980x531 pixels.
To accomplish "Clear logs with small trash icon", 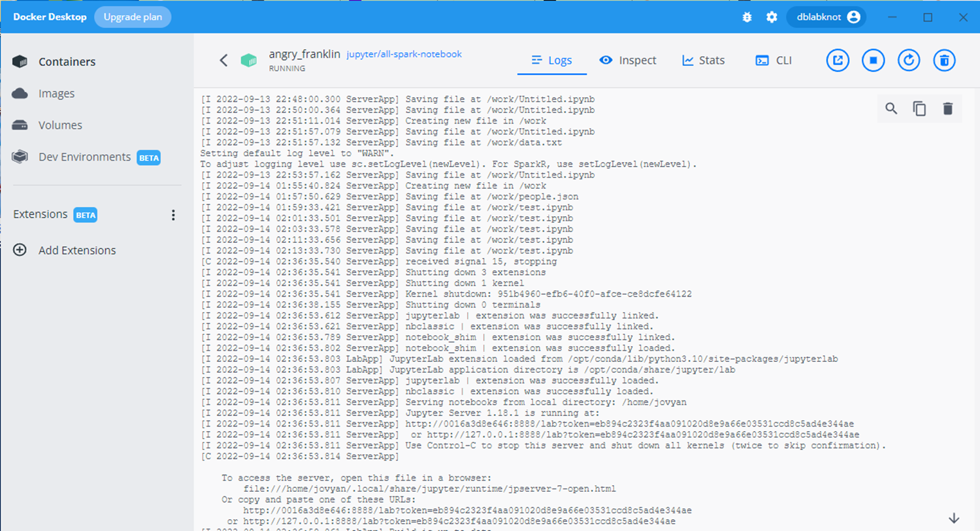I will tap(948, 108).
